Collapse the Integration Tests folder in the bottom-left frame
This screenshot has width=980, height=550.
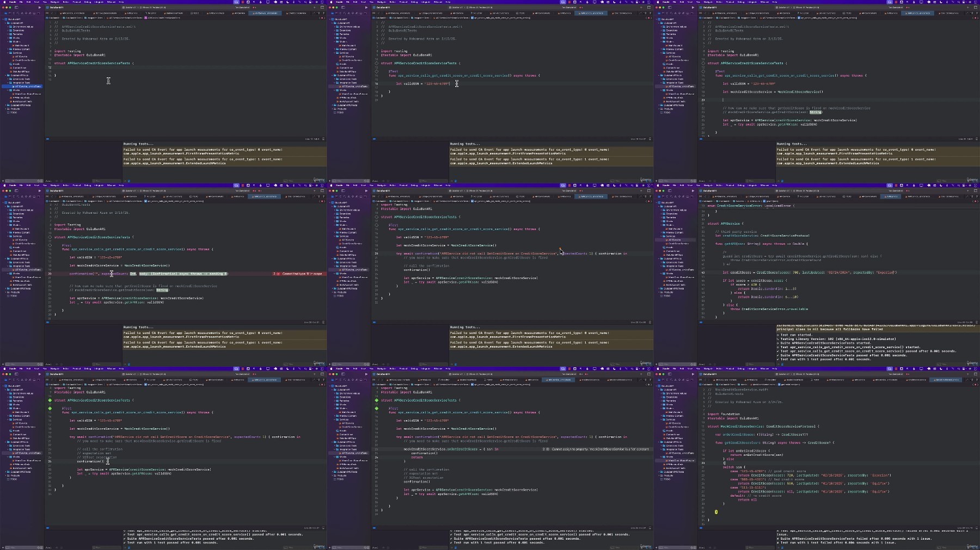point(8,449)
